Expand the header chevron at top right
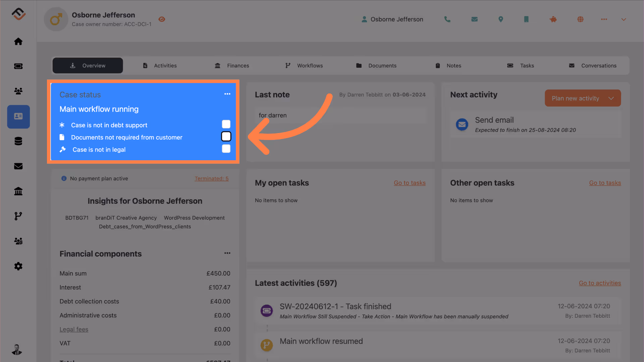644x362 pixels. pyautogui.click(x=624, y=19)
